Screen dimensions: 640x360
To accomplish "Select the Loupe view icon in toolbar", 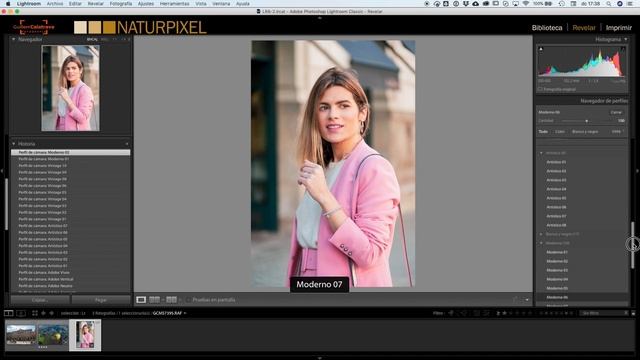I will pos(141,300).
